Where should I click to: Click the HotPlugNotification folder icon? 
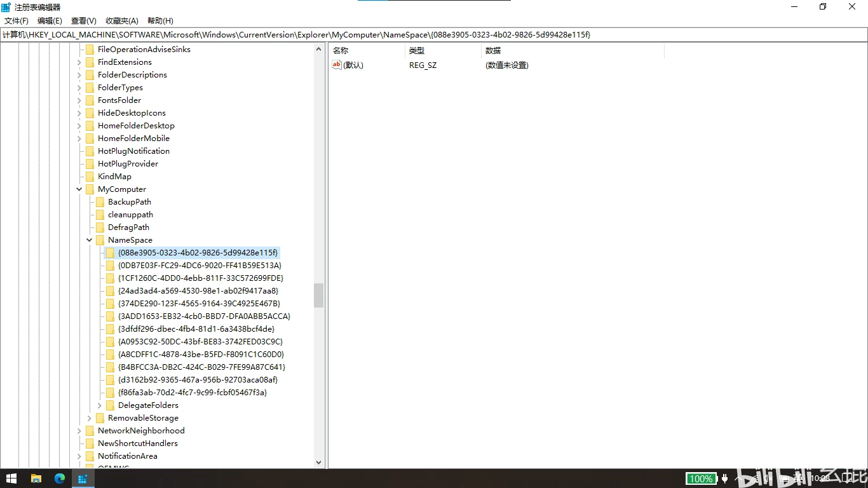click(x=90, y=151)
